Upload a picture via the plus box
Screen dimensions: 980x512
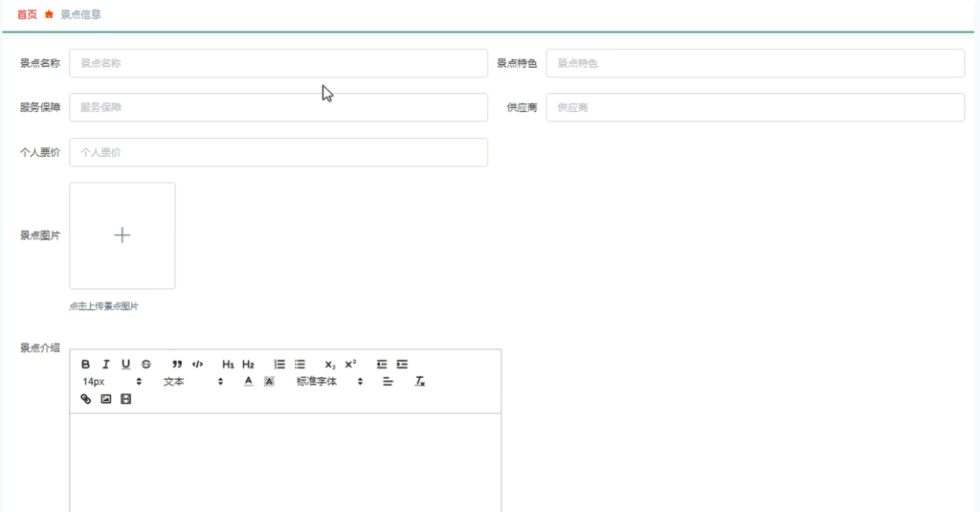click(x=122, y=235)
